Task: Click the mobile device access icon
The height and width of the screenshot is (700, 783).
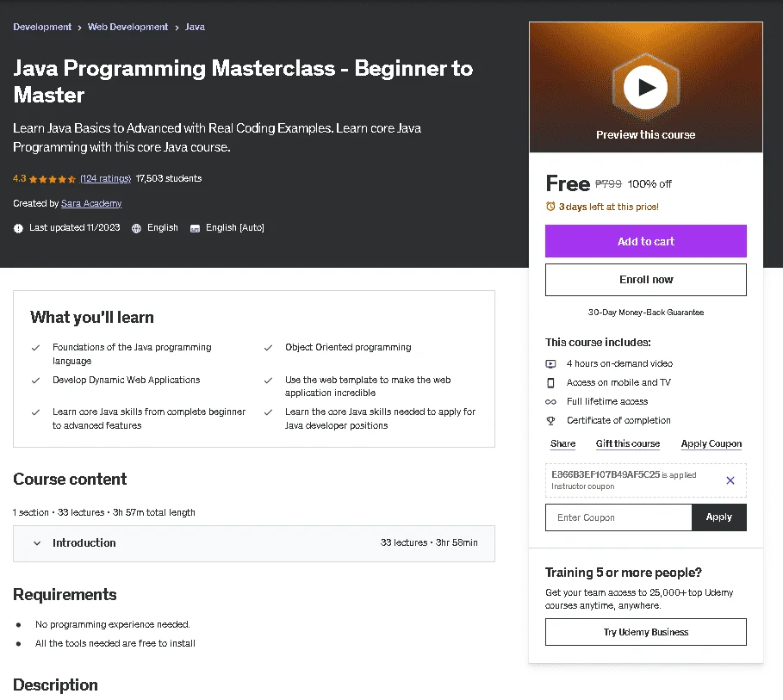Action: click(550, 383)
